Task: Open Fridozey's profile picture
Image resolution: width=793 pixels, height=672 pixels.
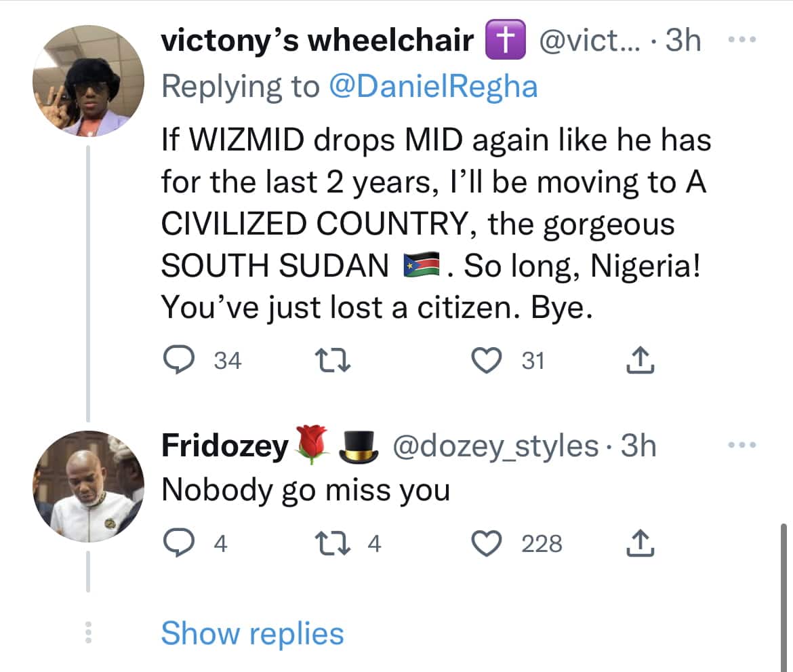Action: 88,486
